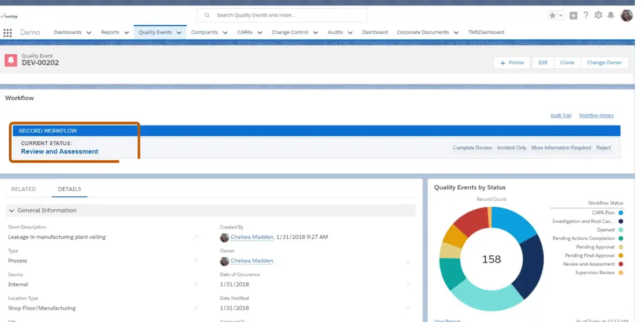
Task: Click the Complete Review workflow button
Action: [472, 148]
